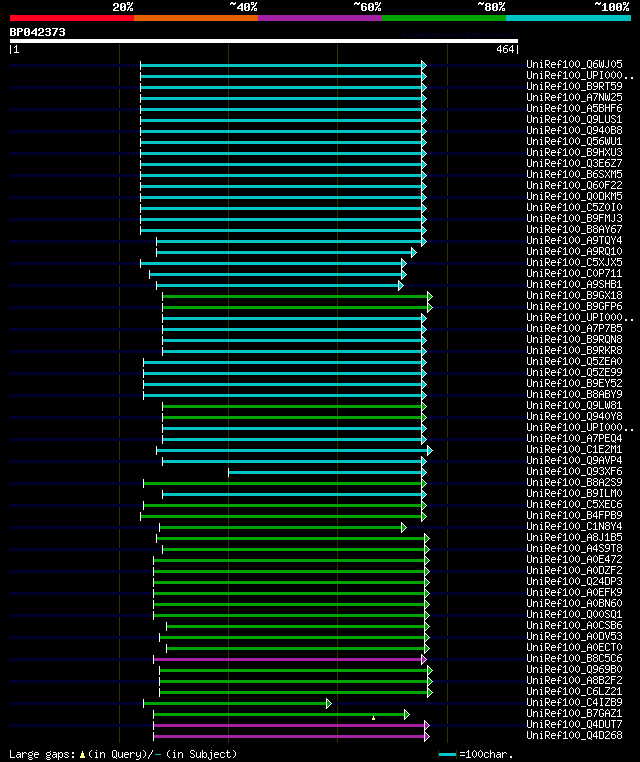Click the UniRef100_C0P711 label
This screenshot has width=640, height=762.
(574, 273)
